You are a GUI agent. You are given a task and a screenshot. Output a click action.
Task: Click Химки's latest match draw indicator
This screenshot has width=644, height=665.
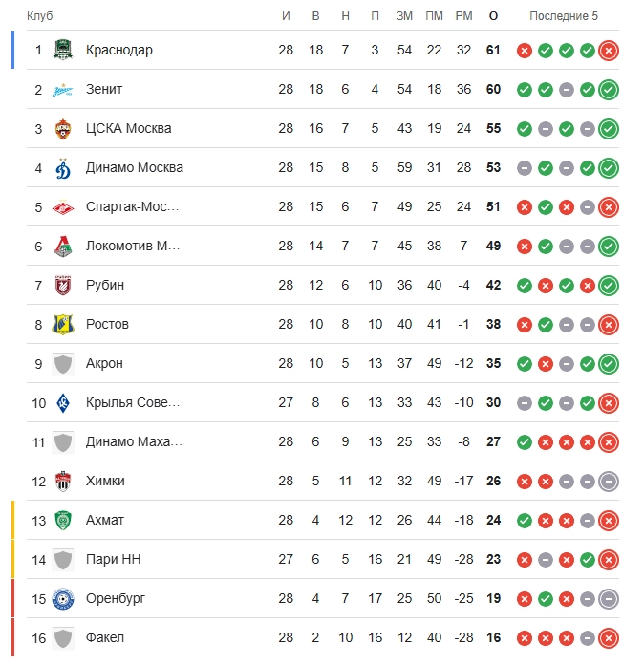tap(609, 482)
